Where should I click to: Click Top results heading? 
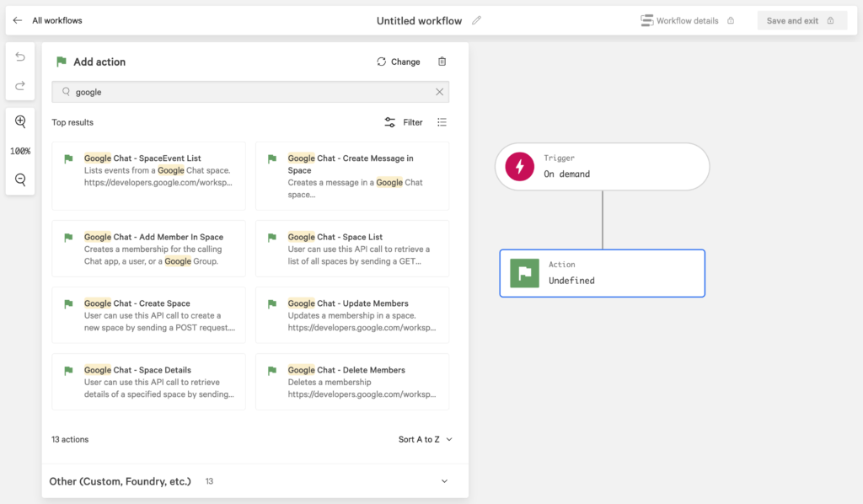[x=72, y=122]
